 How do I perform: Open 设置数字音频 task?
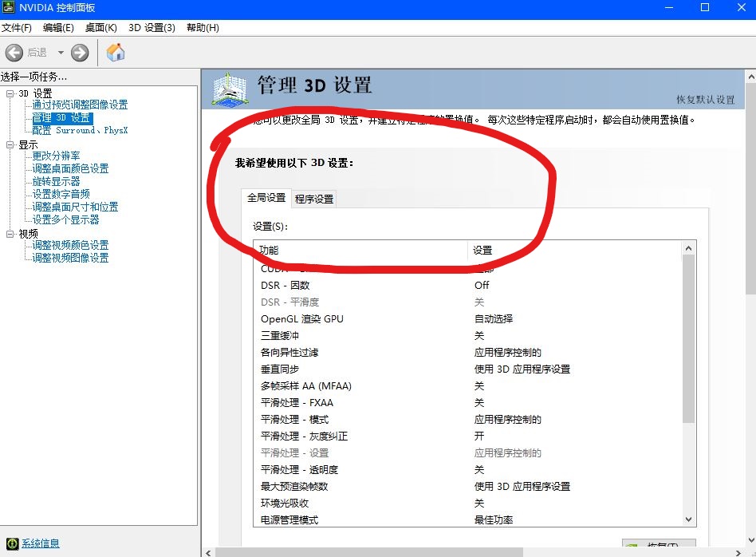pos(61,194)
